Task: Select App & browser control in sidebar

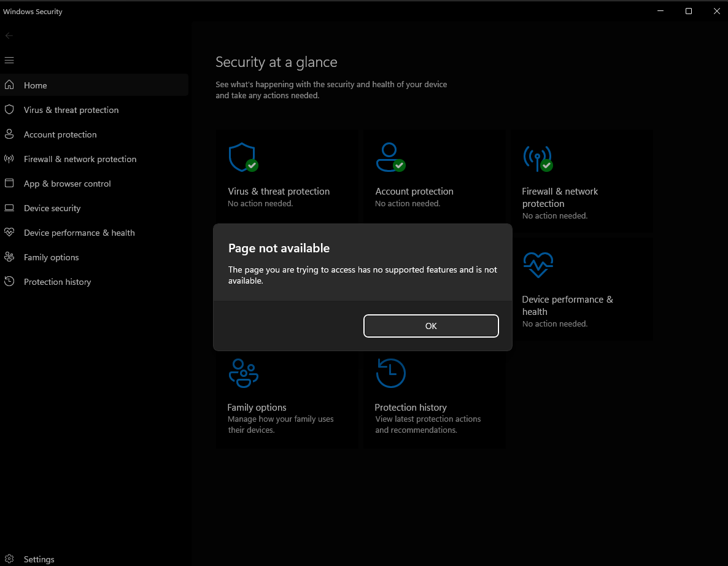Action: [x=95, y=184]
